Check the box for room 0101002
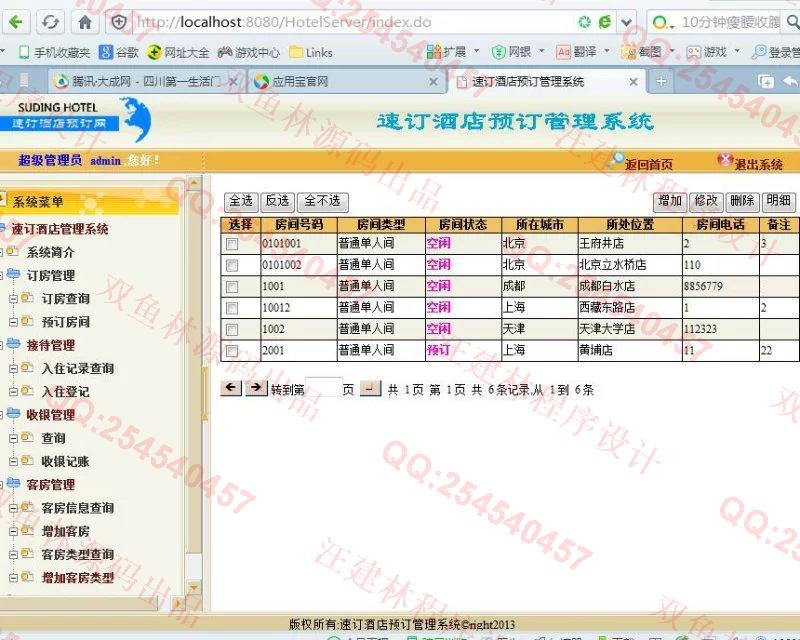The height and width of the screenshot is (640, 800). 232,265
